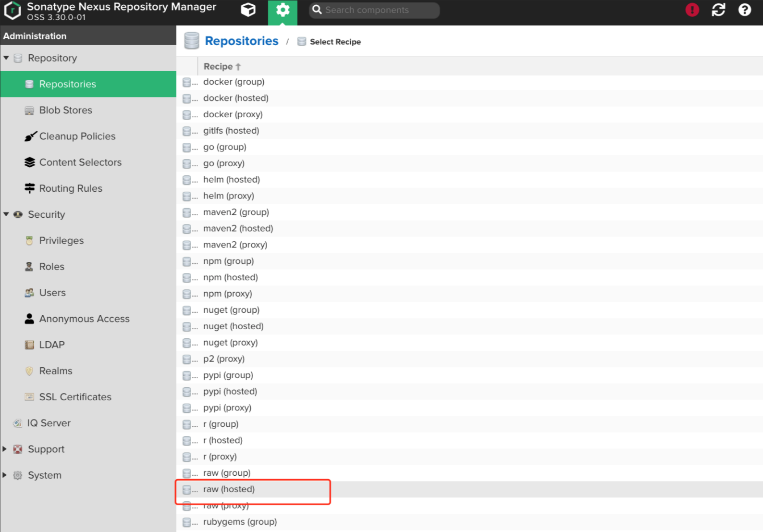Open Blob Stores in the sidebar
This screenshot has height=532, width=763.
point(88,110)
